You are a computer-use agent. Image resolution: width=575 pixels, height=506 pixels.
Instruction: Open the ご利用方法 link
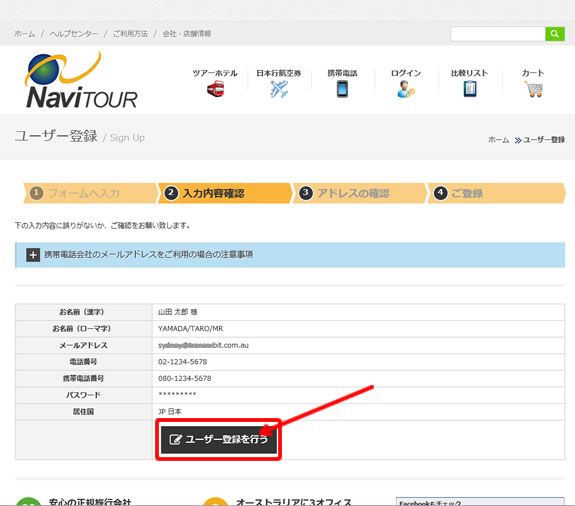pos(130,34)
